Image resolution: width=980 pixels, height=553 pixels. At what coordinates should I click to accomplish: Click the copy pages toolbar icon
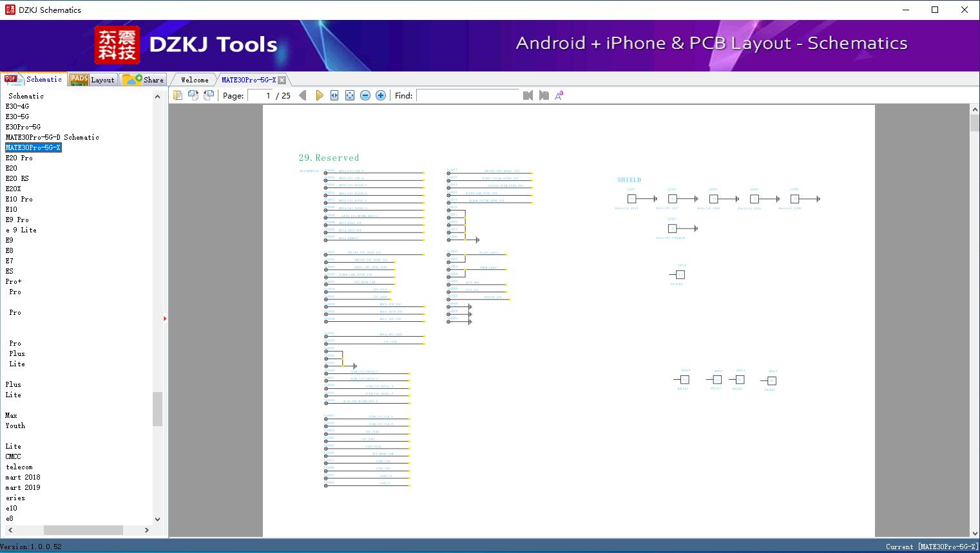pos(177,95)
